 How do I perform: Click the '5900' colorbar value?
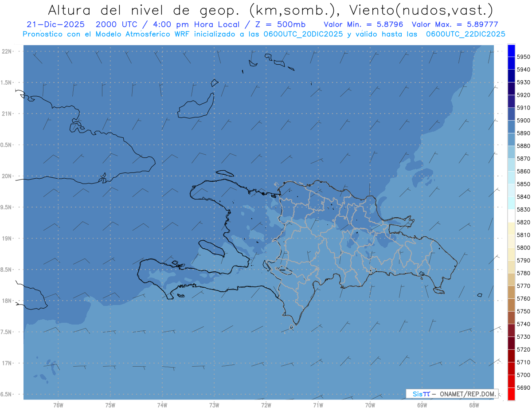tap(524, 121)
